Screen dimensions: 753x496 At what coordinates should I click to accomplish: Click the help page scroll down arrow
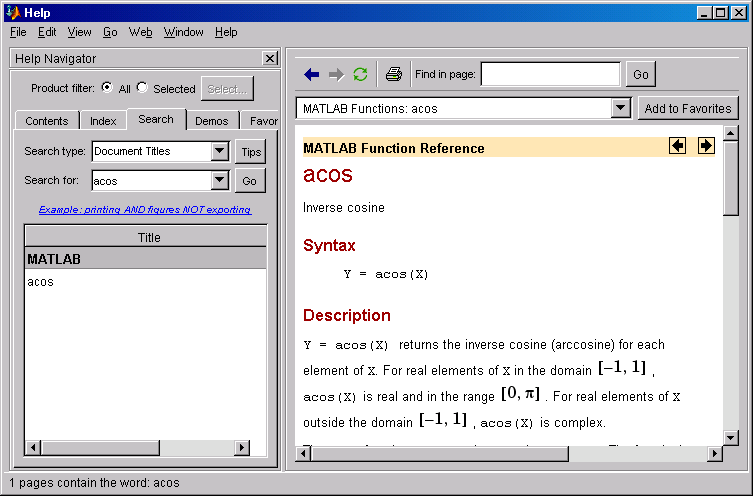coord(730,437)
